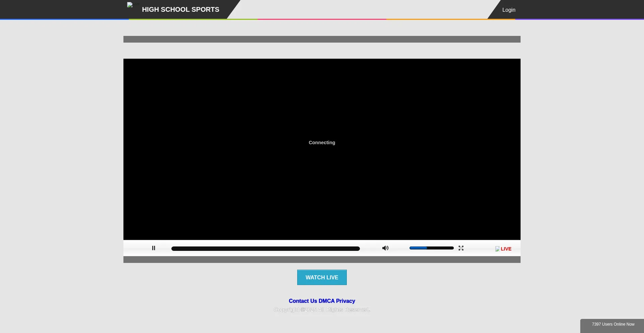Open the HIGH SCHOOL SPORTS home link
This screenshot has height=333, width=644.
[180, 9]
